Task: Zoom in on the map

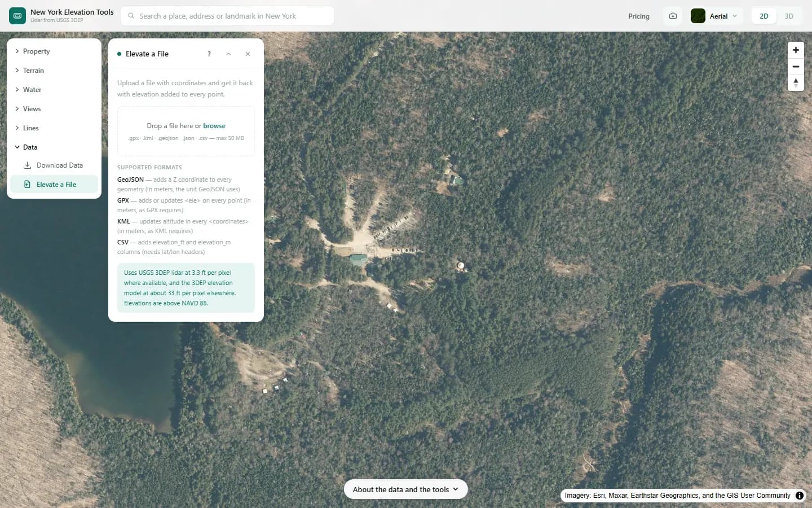Action: point(796,50)
